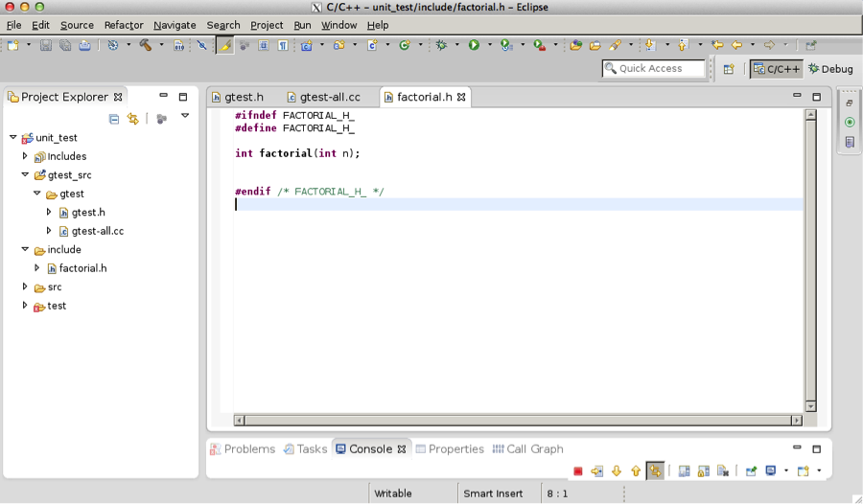Open the Problems view tab

[x=243, y=449]
